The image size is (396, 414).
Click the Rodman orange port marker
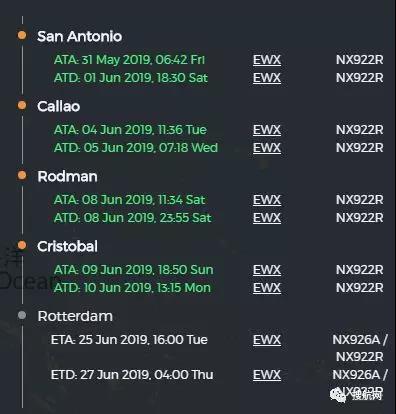click(x=22, y=175)
